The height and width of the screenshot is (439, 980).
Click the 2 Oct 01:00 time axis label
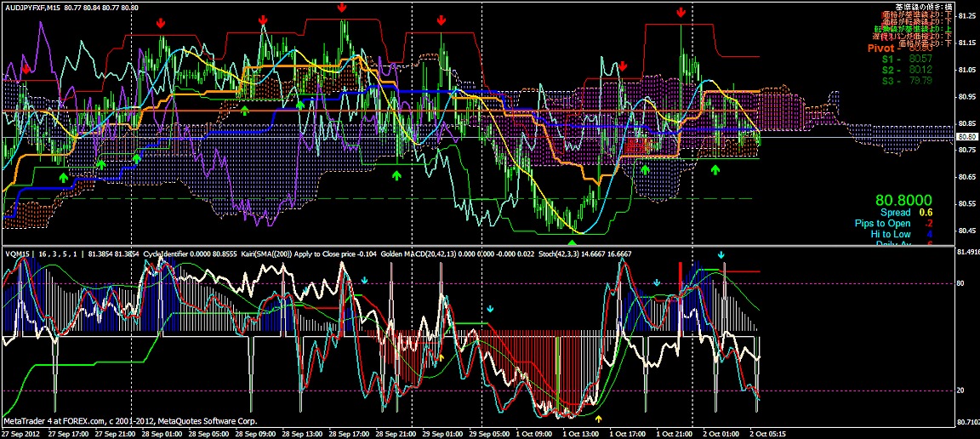click(x=721, y=433)
